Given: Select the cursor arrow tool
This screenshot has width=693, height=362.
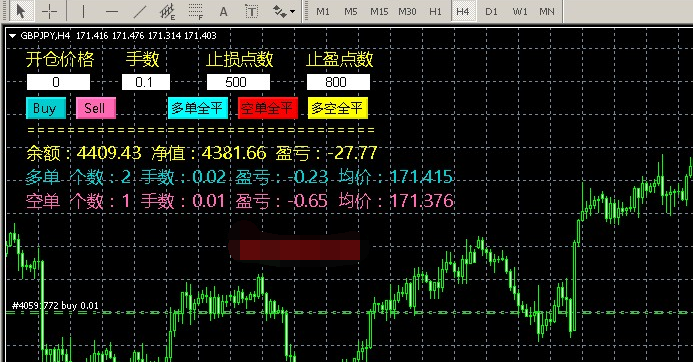Looking at the screenshot, I should [x=21, y=11].
